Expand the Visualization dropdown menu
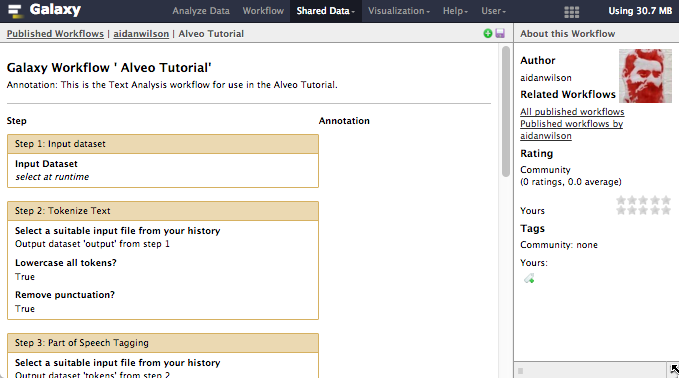 click(399, 11)
